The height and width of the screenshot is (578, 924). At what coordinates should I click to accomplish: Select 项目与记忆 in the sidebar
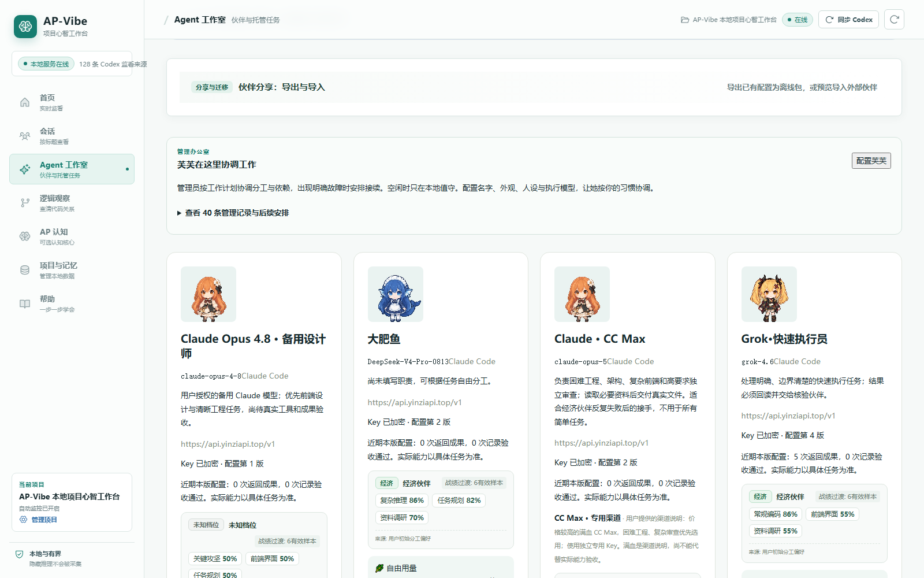pos(72,270)
